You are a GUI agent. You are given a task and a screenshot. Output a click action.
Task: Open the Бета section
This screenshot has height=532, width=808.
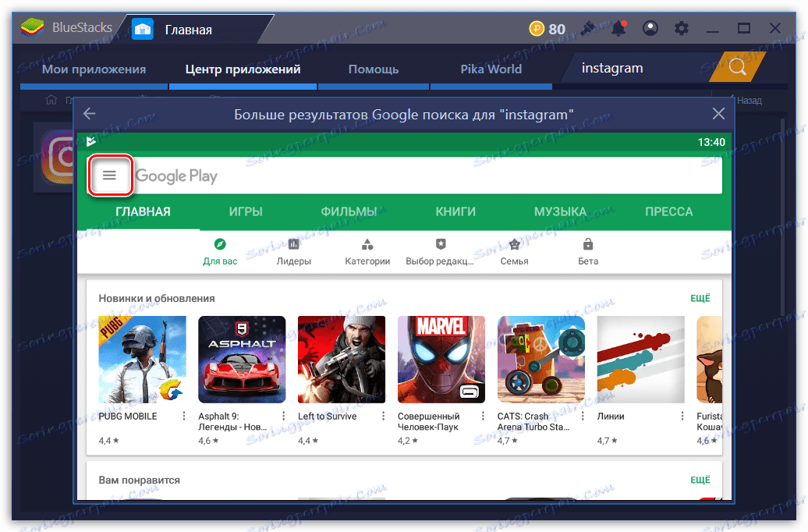(x=587, y=251)
